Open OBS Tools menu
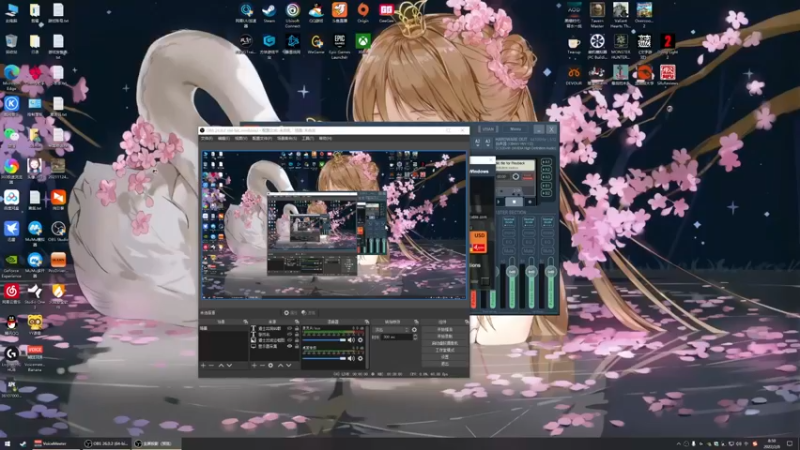The width and height of the screenshot is (800, 450). coord(308,138)
